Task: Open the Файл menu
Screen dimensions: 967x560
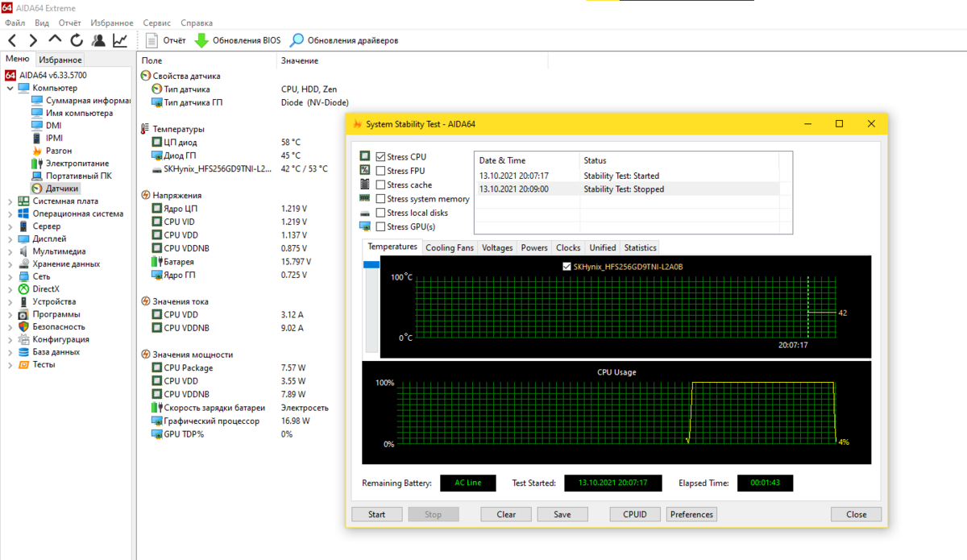Action: pyautogui.click(x=15, y=23)
